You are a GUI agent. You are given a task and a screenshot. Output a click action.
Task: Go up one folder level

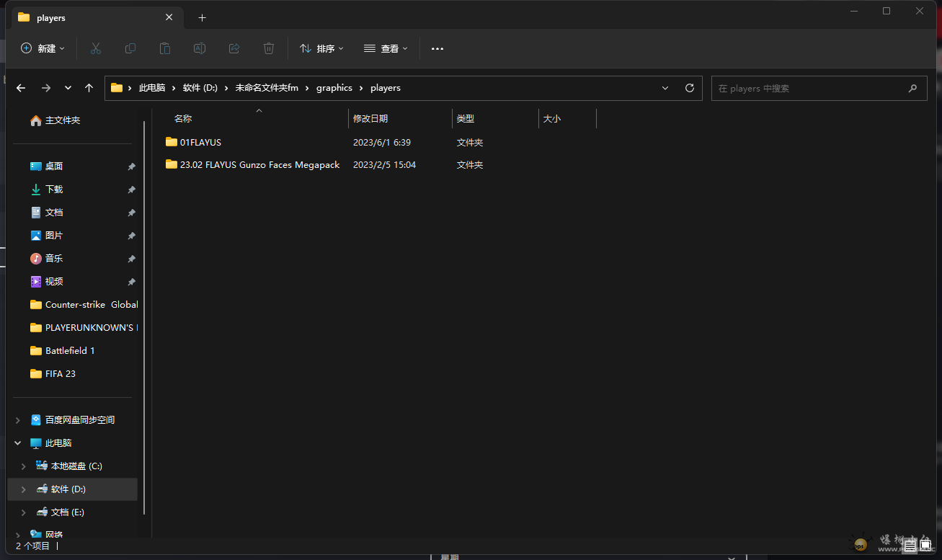[89, 88]
